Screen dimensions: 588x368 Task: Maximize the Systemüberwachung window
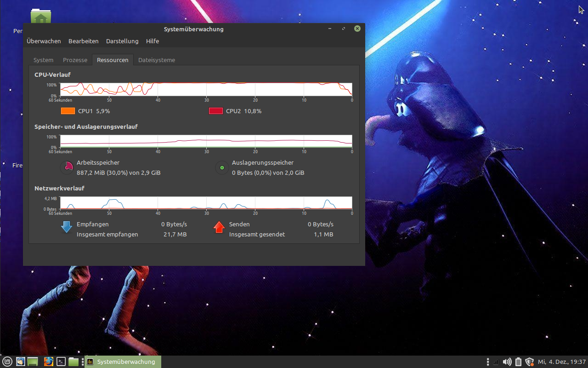coord(344,29)
